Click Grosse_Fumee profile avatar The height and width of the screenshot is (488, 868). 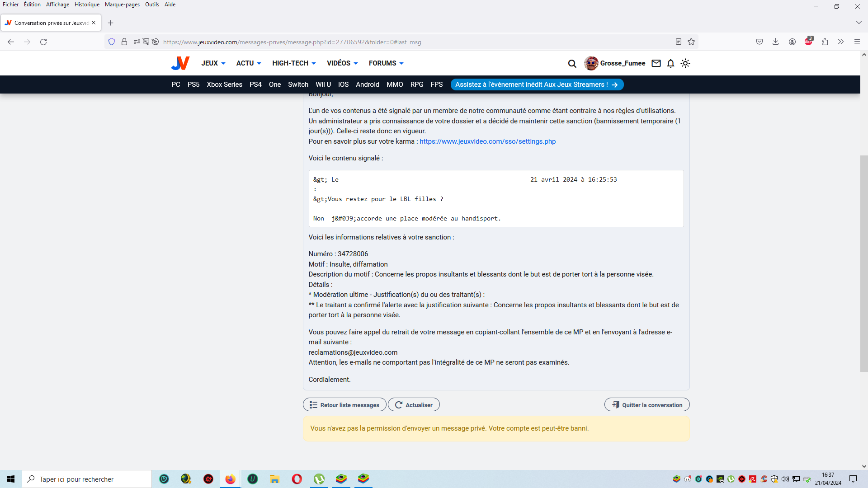591,63
